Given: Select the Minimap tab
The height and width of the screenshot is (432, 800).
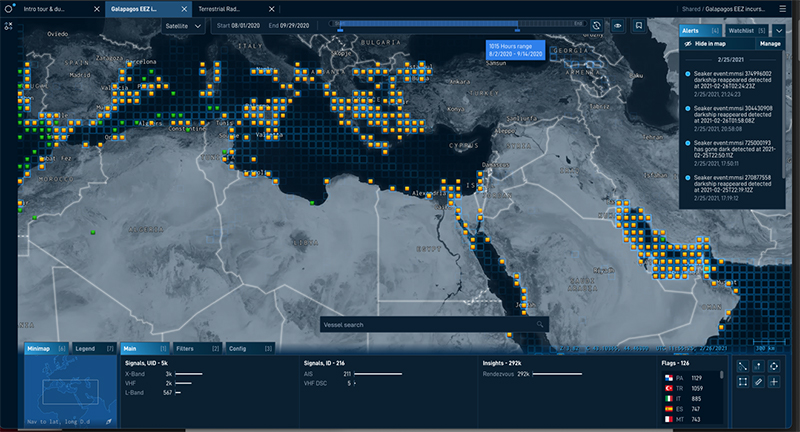Looking at the screenshot, I should point(46,348).
